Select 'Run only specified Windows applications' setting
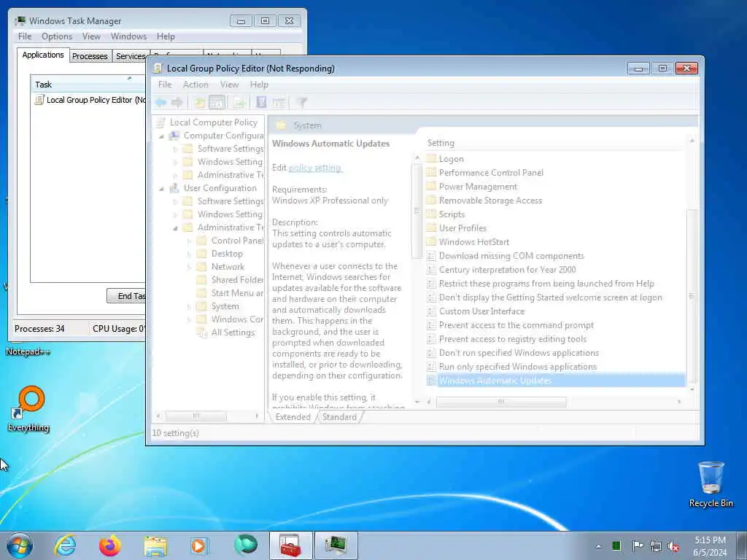The image size is (747, 560). click(517, 367)
